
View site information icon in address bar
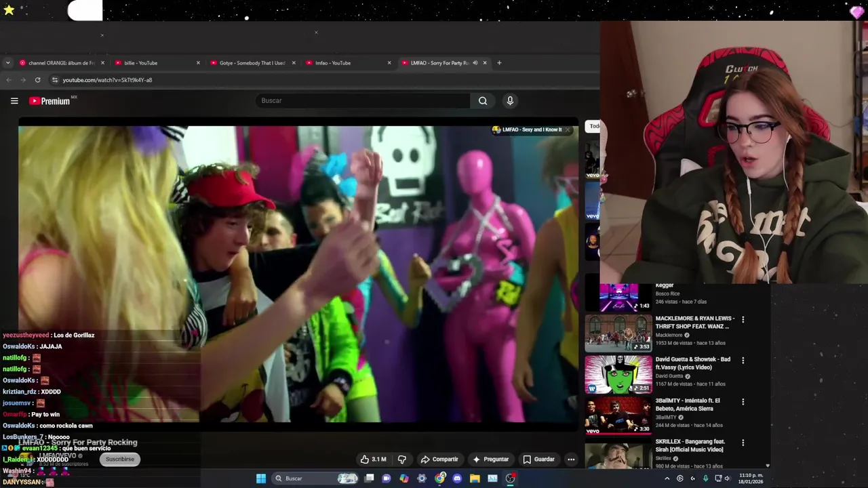(x=55, y=80)
